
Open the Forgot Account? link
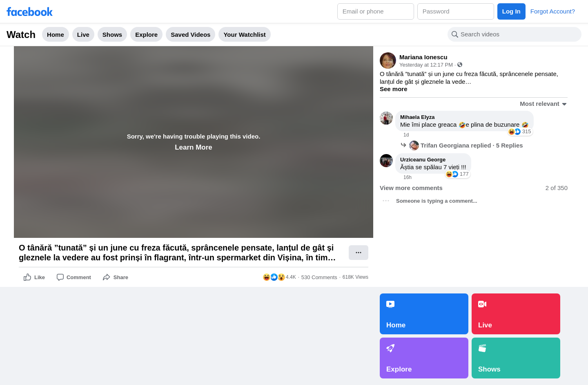click(552, 11)
